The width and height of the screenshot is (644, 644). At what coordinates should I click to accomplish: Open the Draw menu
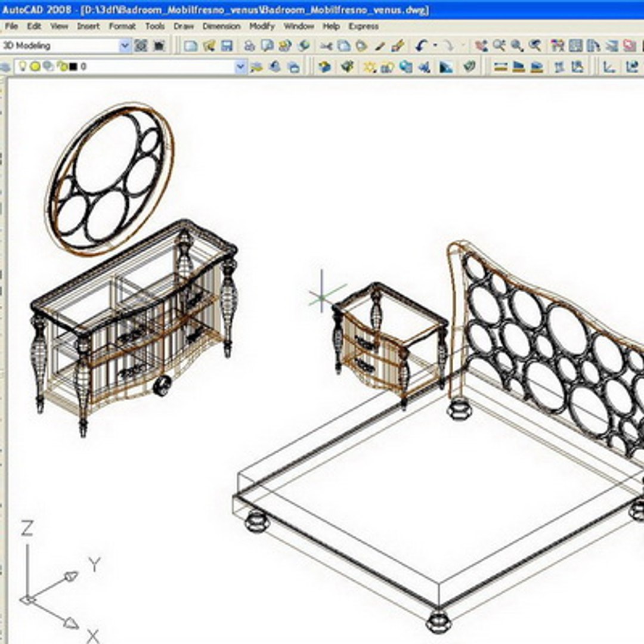point(184,26)
